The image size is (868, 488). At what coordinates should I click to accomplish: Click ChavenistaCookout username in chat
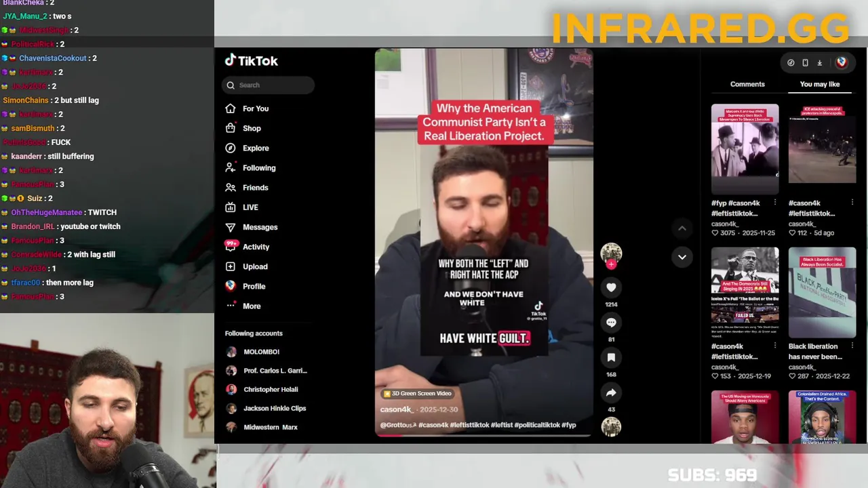click(53, 58)
